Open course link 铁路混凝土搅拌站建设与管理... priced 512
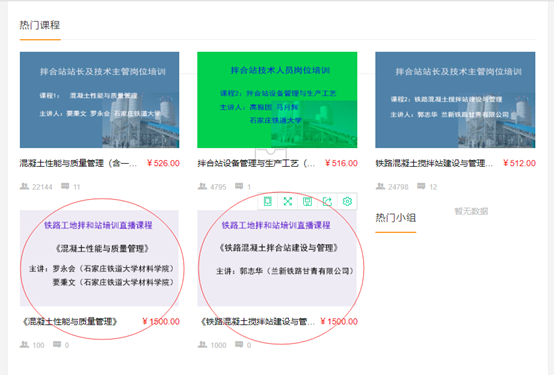 [x=434, y=163]
